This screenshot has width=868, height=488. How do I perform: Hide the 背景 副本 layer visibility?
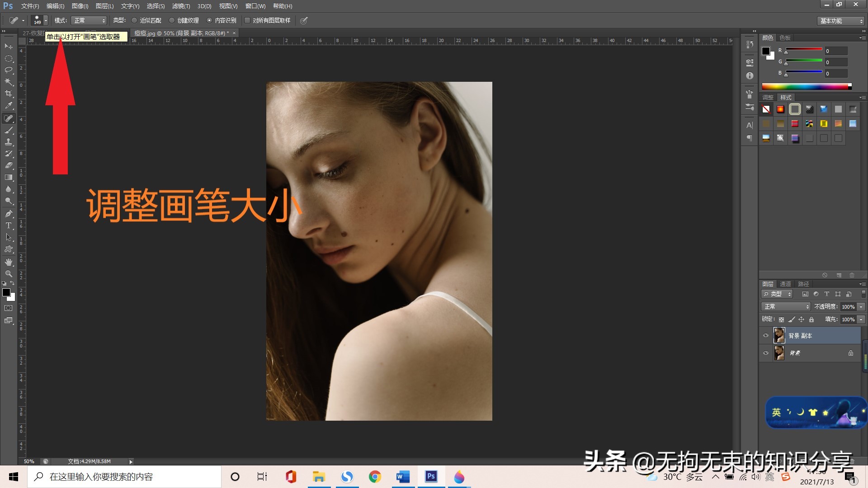pos(766,336)
